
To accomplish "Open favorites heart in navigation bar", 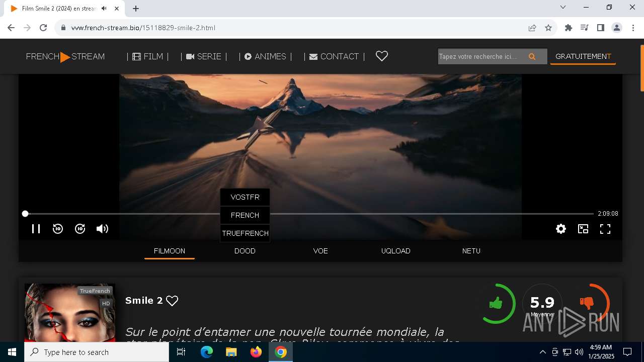I will [382, 56].
